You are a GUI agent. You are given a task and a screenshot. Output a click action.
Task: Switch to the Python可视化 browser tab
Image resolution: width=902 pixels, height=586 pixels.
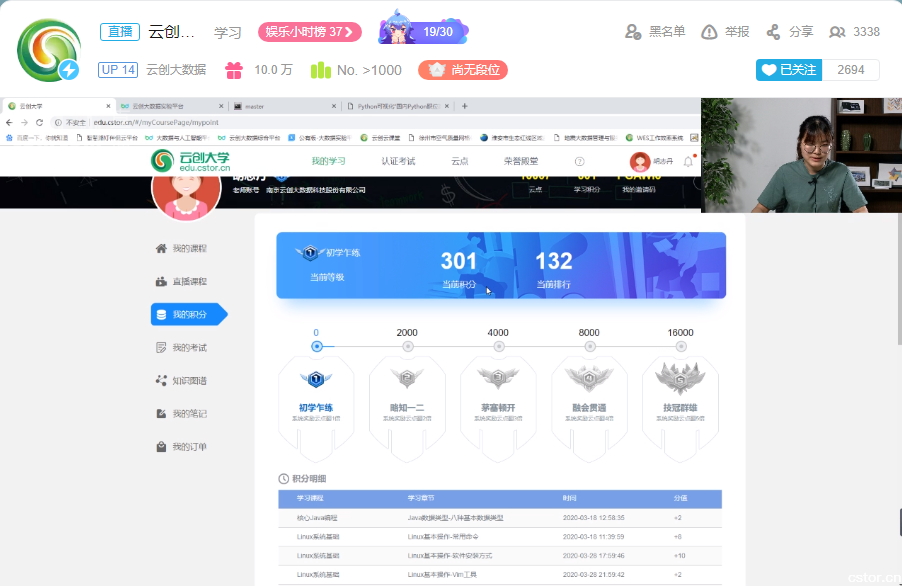point(397,106)
